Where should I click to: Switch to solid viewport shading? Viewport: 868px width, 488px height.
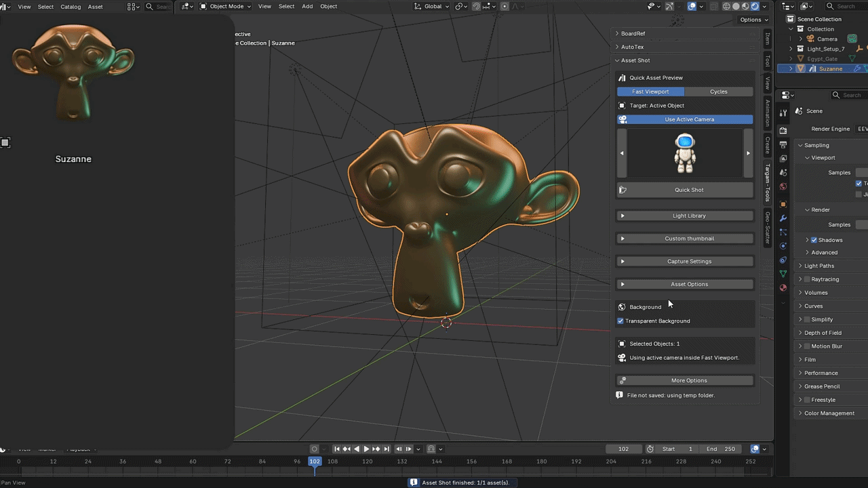[736, 6]
